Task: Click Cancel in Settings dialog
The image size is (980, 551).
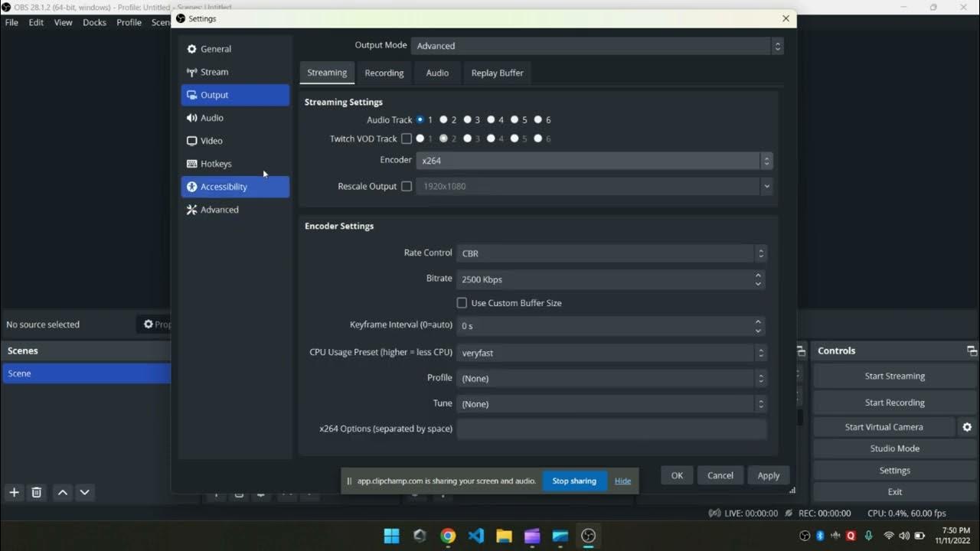Action: [x=720, y=475]
